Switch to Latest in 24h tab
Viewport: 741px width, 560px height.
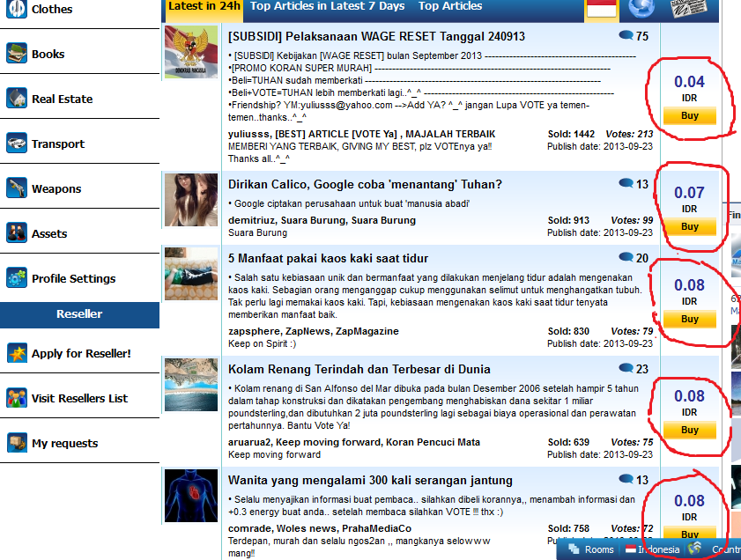pyautogui.click(x=204, y=6)
